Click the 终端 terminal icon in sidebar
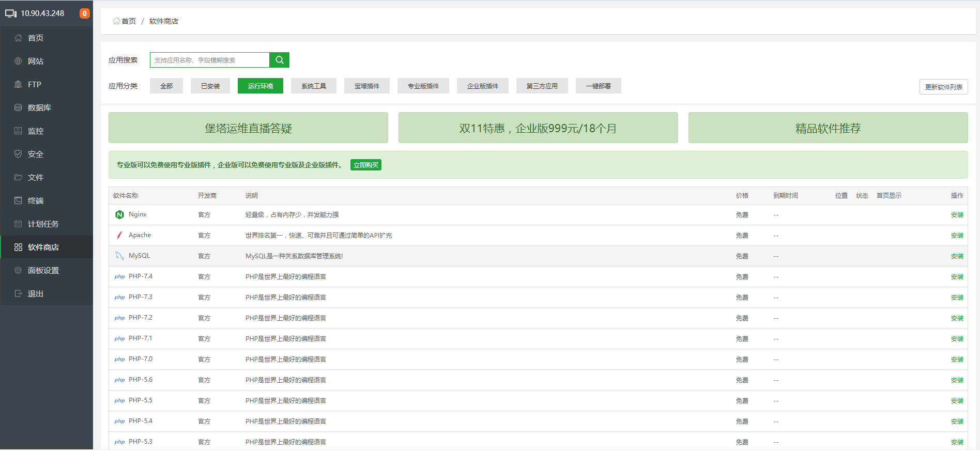The image size is (980, 452). [x=18, y=200]
